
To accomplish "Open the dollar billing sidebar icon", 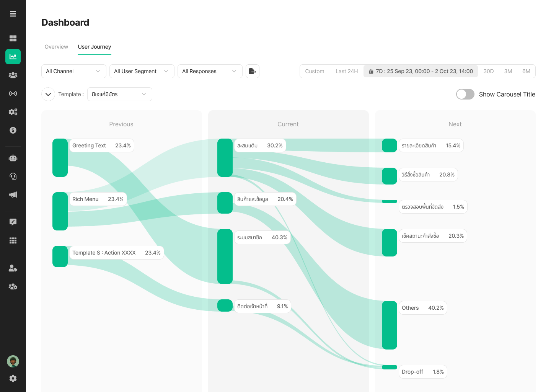I will (x=13, y=130).
